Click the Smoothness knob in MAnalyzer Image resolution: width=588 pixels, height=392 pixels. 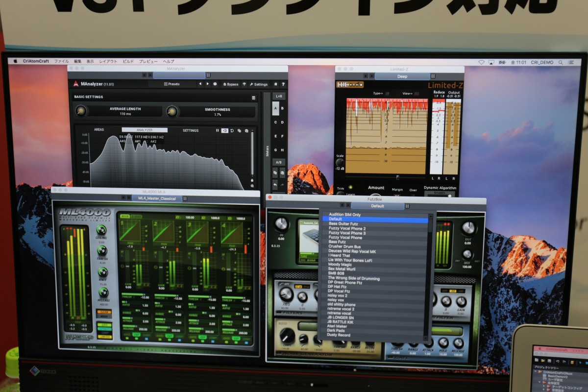[171, 112]
